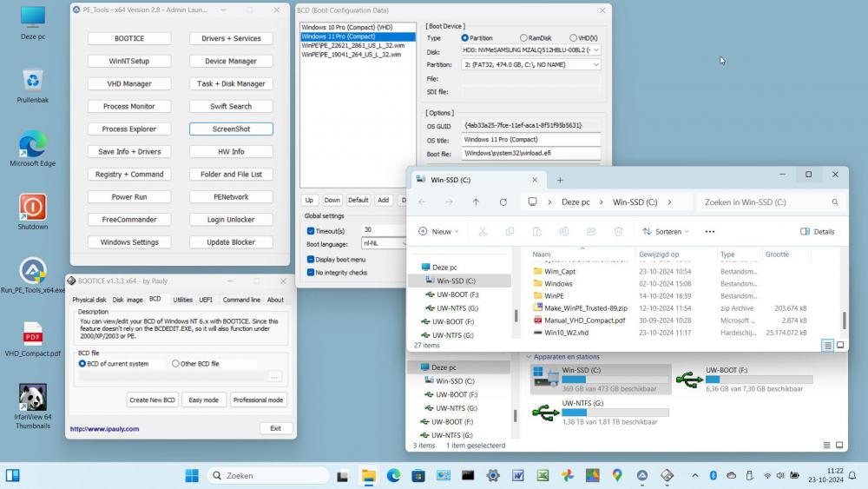Toggle the Timeout(s) checkbox
The width and height of the screenshot is (868, 489).
point(311,231)
